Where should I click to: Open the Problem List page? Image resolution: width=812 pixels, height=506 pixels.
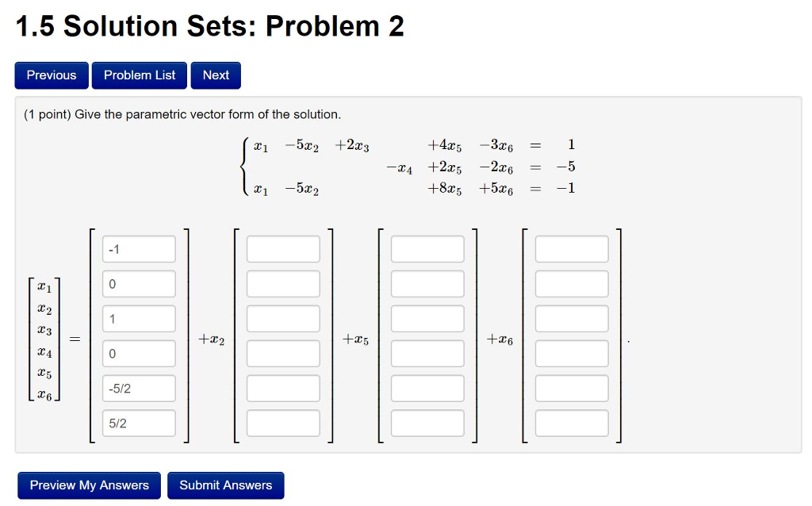click(139, 75)
